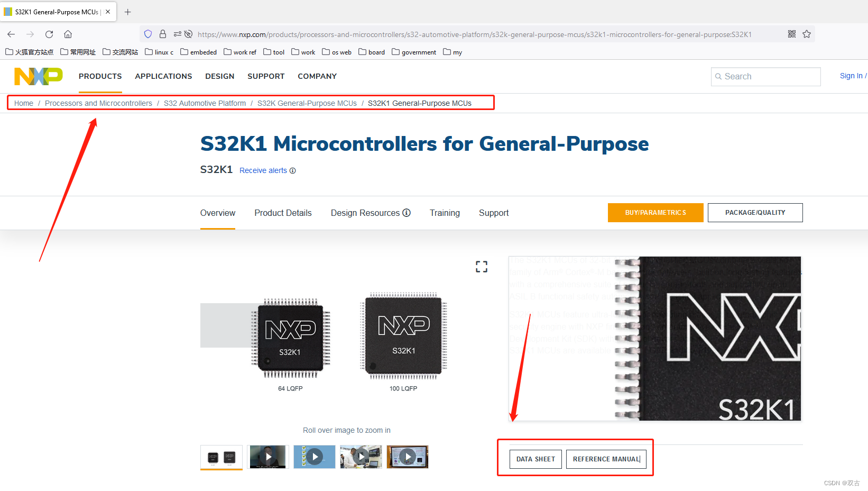Click the shield tracking protection icon
The image size is (868, 491).
point(148,34)
